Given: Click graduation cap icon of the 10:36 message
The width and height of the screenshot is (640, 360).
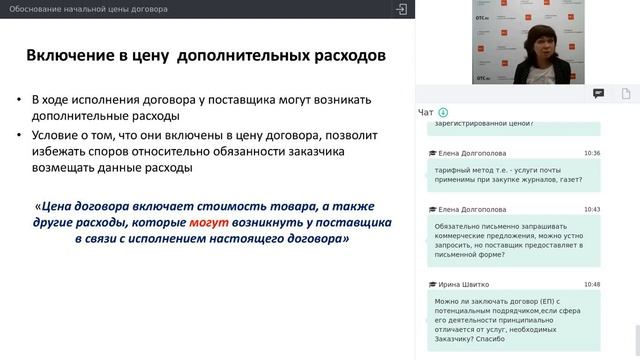Looking at the screenshot, I should [433, 153].
